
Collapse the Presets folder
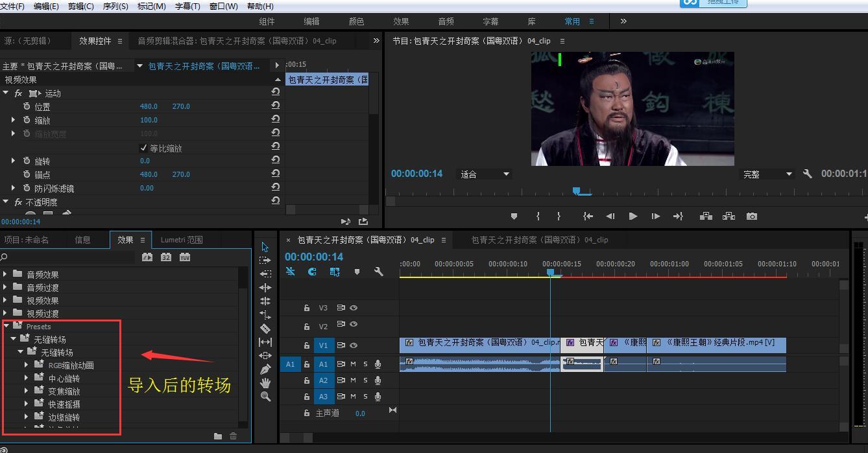click(6, 326)
